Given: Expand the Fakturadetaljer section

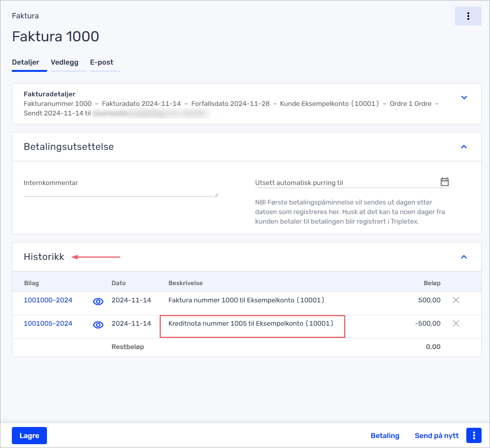Looking at the screenshot, I should (464, 97).
